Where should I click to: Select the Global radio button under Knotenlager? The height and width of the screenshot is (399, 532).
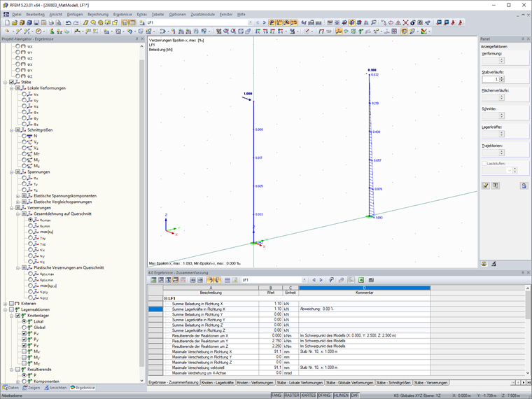24,328
